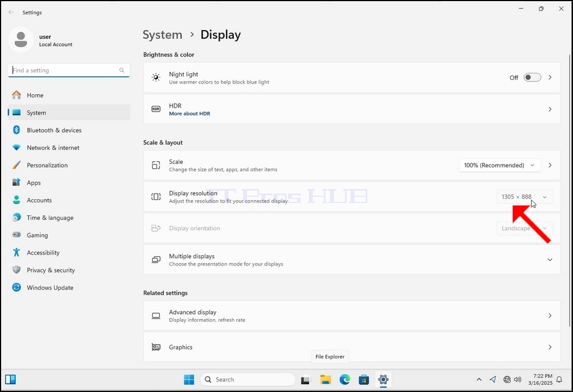Click the window's vertical scrollbar
Screen dimensions: 573x392
570,190
